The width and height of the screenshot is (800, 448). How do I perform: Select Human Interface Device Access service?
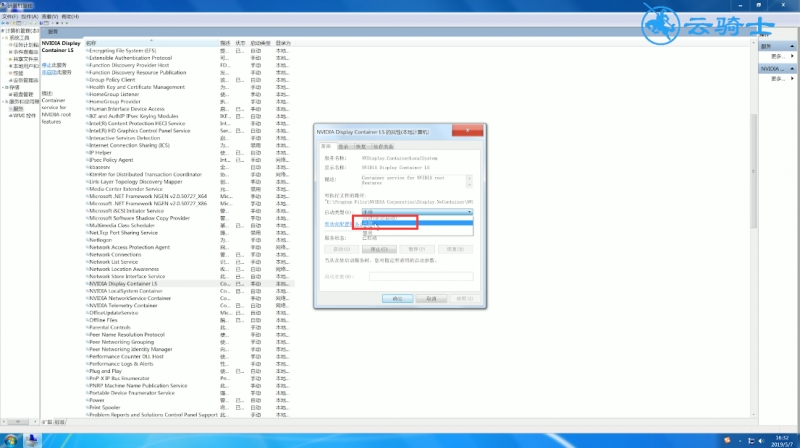click(127, 109)
